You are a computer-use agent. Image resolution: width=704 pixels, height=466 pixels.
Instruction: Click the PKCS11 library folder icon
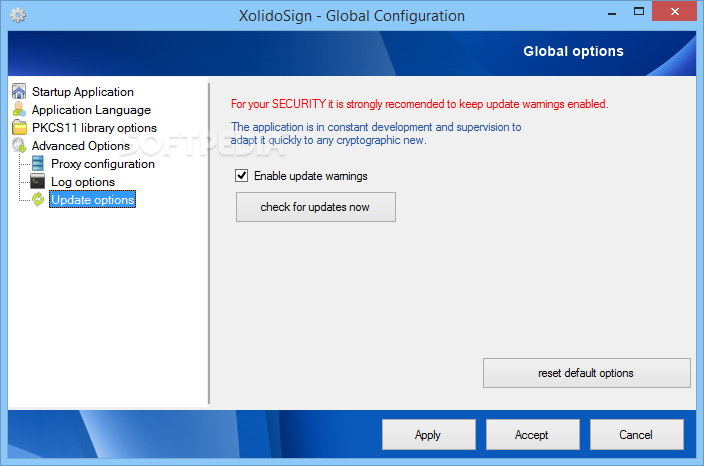coord(19,127)
